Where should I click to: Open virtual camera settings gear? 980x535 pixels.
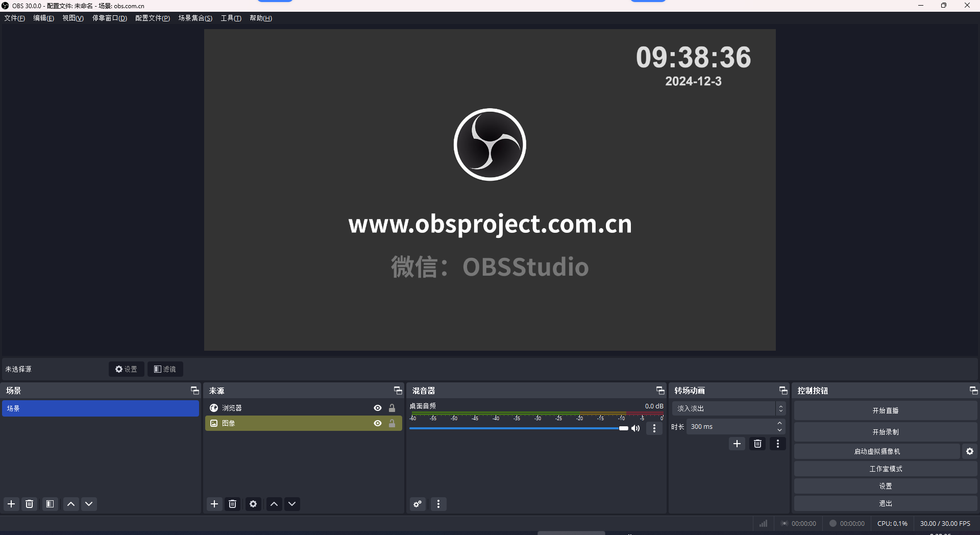[x=970, y=451]
